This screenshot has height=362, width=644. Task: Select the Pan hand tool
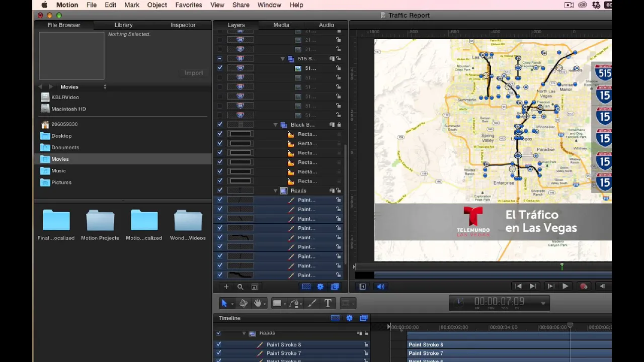pyautogui.click(x=258, y=303)
